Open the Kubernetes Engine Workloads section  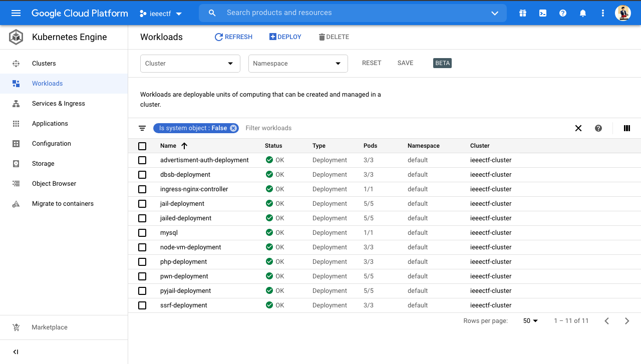pos(47,83)
